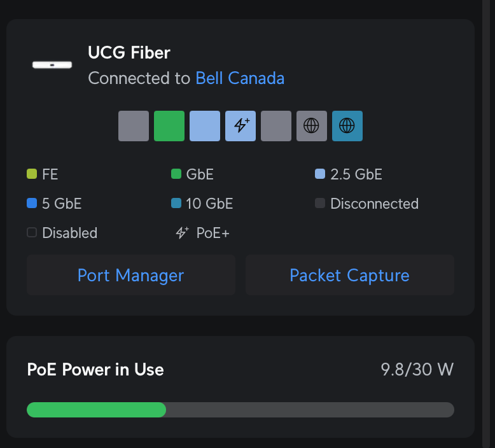Click the teal 10 GbE globe port
Viewport: 495px width, 448px height.
(347, 126)
